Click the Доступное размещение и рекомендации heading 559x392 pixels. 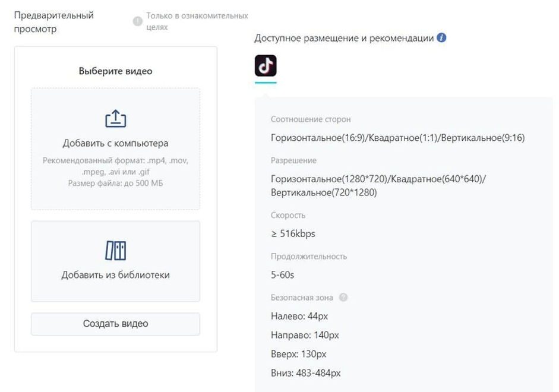(x=344, y=38)
